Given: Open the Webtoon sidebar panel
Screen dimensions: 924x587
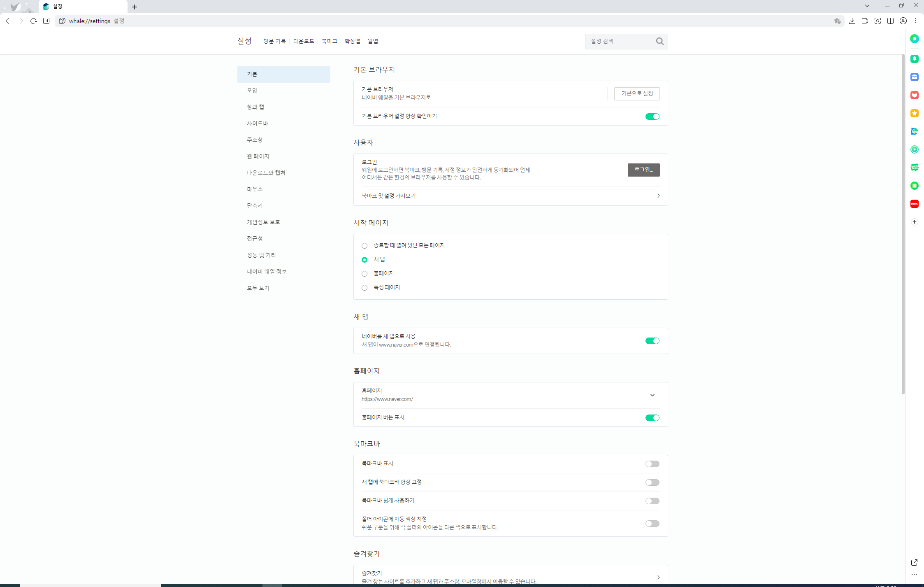Looking at the screenshot, I should pyautogui.click(x=914, y=167).
